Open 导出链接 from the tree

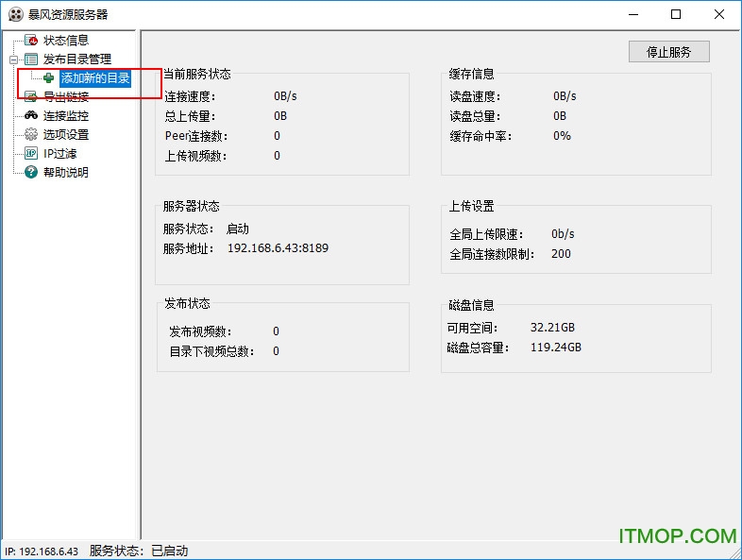tap(66, 97)
